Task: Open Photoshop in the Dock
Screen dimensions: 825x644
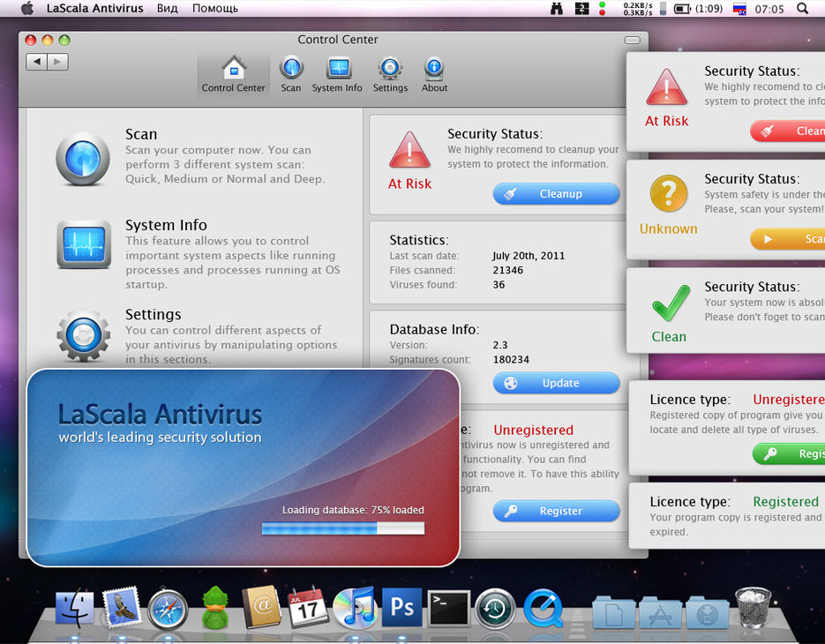Action: pos(401,607)
